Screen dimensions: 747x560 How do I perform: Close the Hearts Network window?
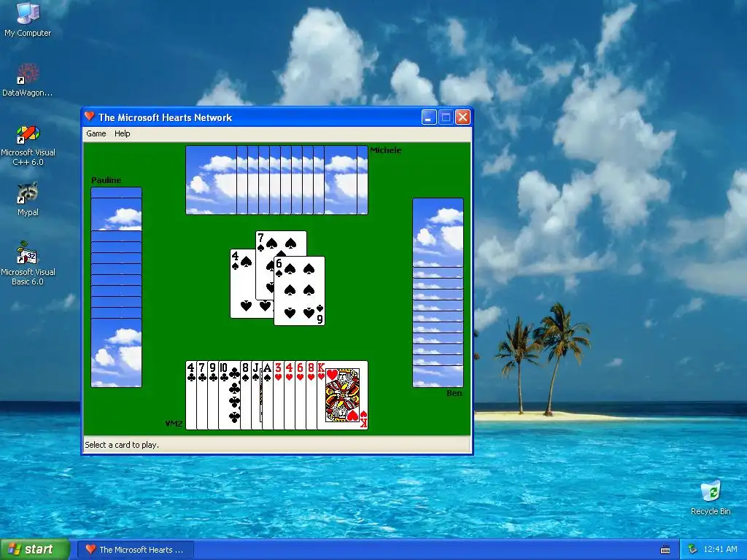click(x=462, y=117)
